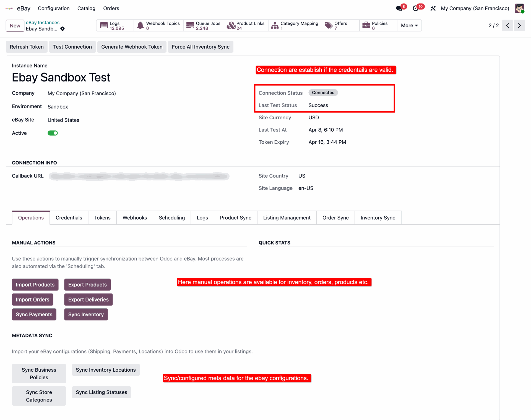The width and height of the screenshot is (531, 420).
Task: Click the Token Expiry value Apr 16, 3:44 PM
Action: (327, 142)
